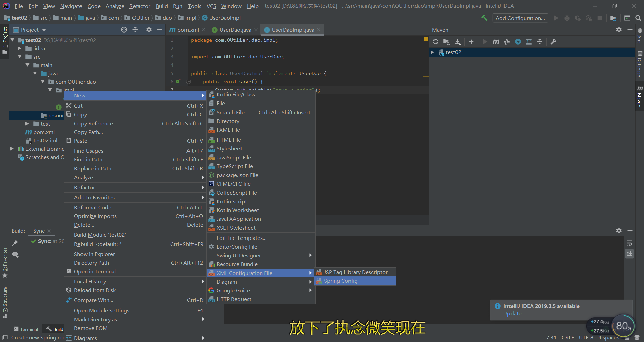Collapse the main folder in Project tree
Viewport: 644px width, 342px height.
pyautogui.click(x=28, y=65)
